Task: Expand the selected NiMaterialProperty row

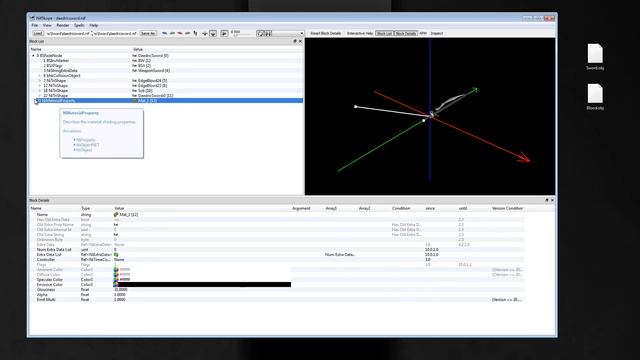Action: [x=35, y=100]
